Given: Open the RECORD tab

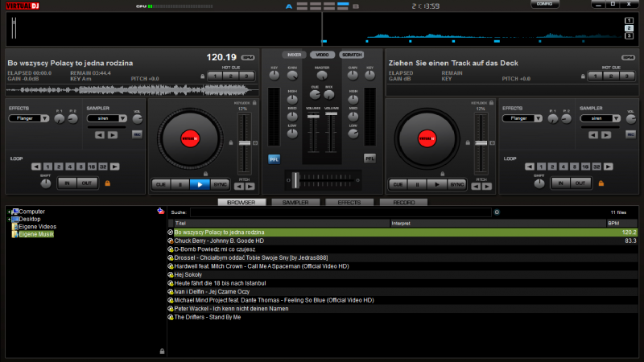Looking at the screenshot, I should [403, 203].
